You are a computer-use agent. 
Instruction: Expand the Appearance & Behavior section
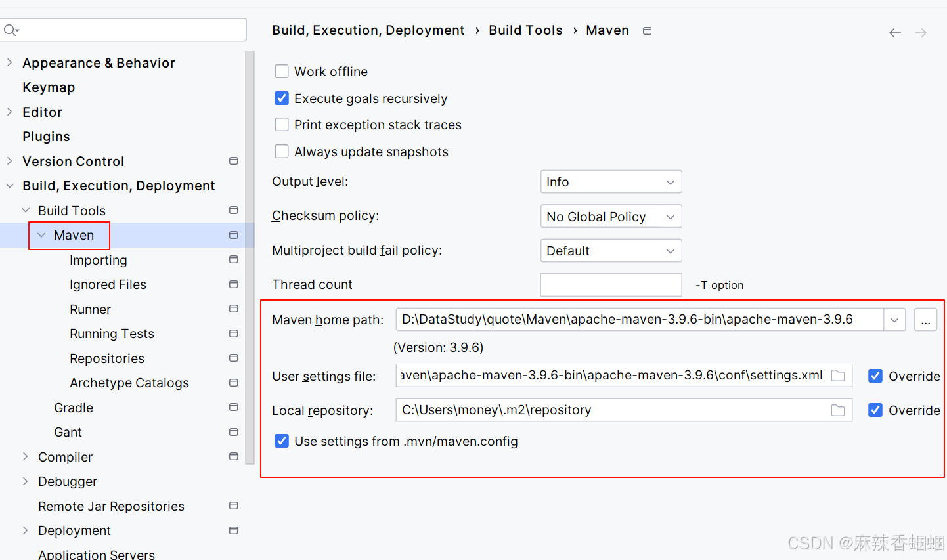coord(9,62)
